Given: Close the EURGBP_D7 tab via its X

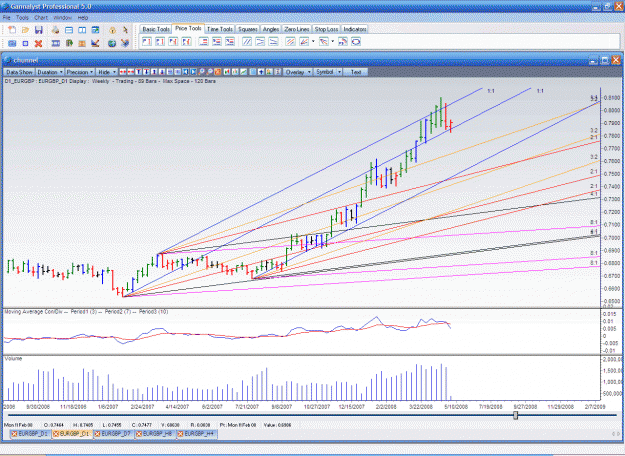Looking at the screenshot, I should (x=98, y=434).
